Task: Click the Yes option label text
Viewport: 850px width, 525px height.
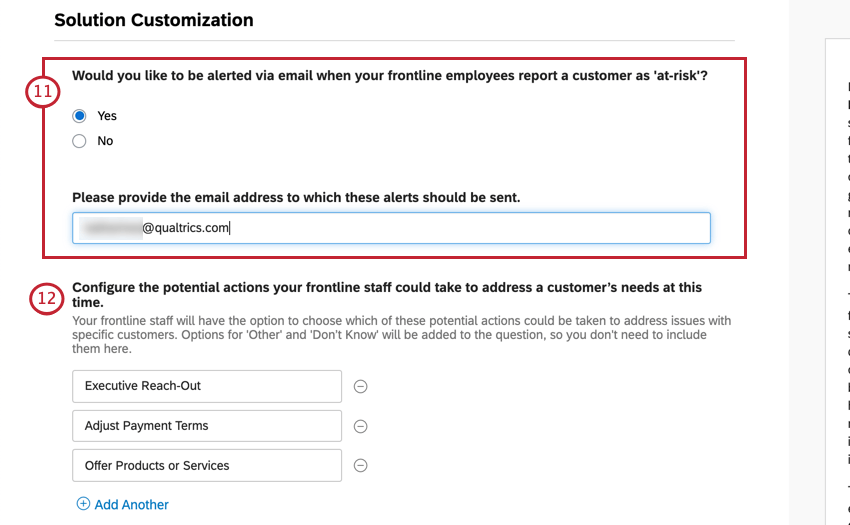Action: coord(107,116)
